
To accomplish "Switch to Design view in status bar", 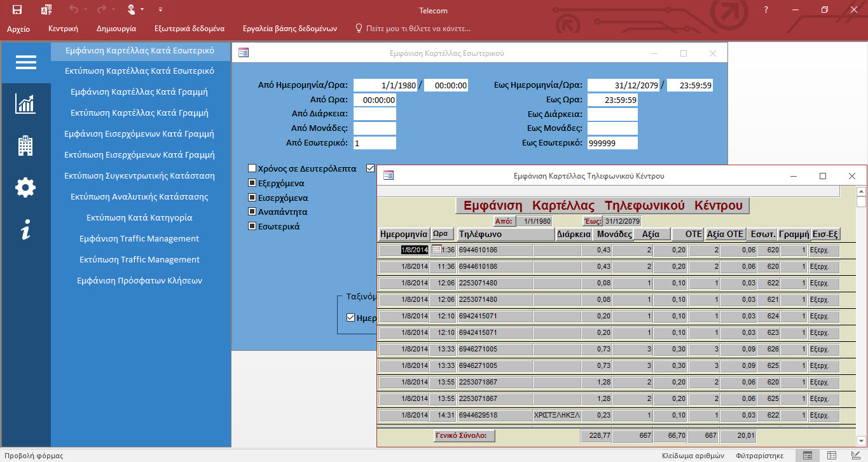I will coord(855,455).
